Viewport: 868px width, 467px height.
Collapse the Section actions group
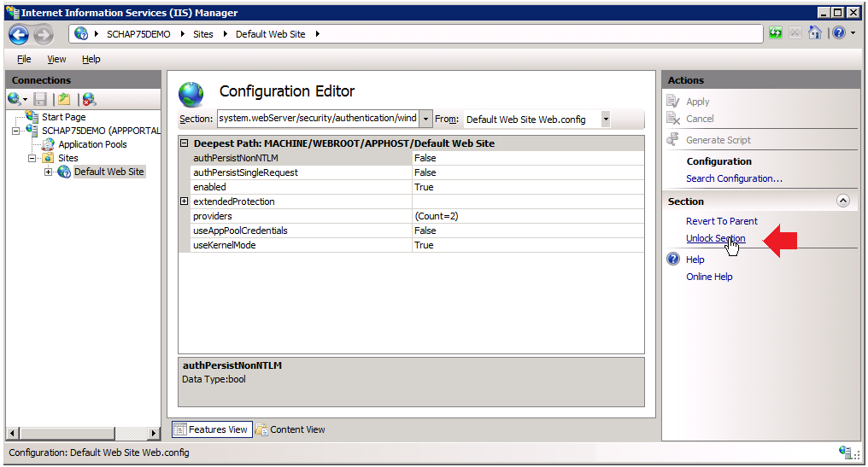(843, 201)
